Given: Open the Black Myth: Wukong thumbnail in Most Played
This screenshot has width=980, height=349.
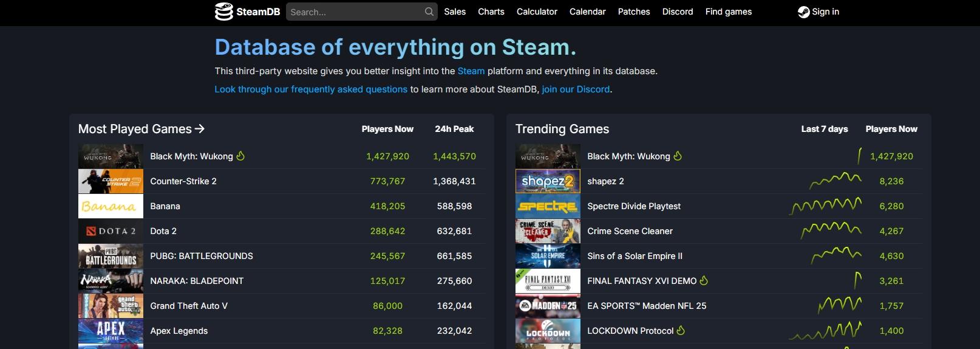Looking at the screenshot, I should (x=111, y=156).
